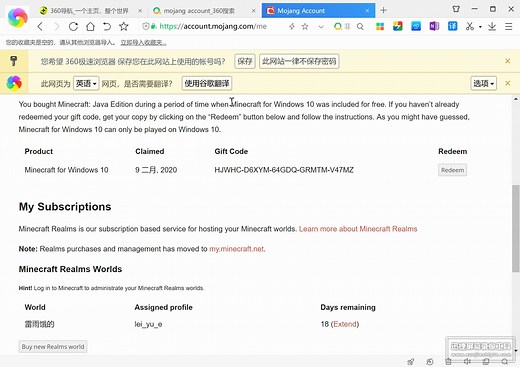Viewport: 520px width, 367px height.
Task: Click the Minecraft for Windows 10 product cell
Action: click(x=66, y=170)
